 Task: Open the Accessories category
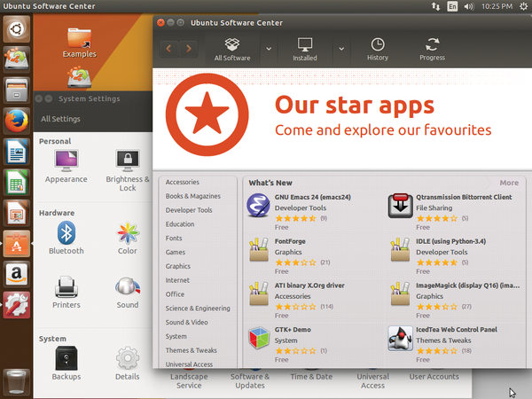(182, 182)
